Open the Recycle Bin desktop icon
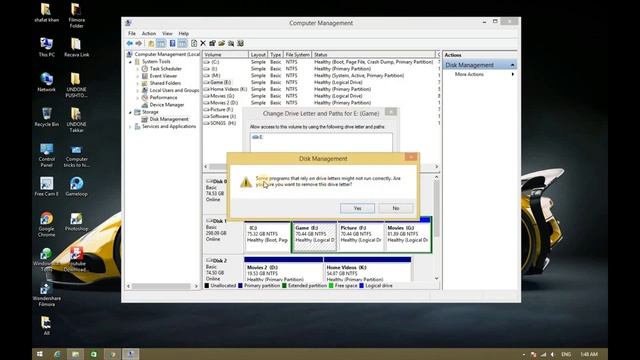Viewport: 640px width, 360px height. [x=47, y=117]
